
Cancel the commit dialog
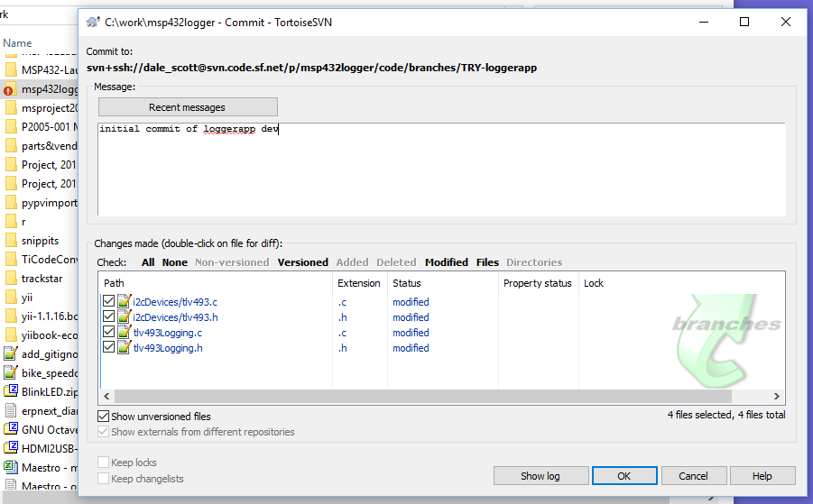(693, 476)
